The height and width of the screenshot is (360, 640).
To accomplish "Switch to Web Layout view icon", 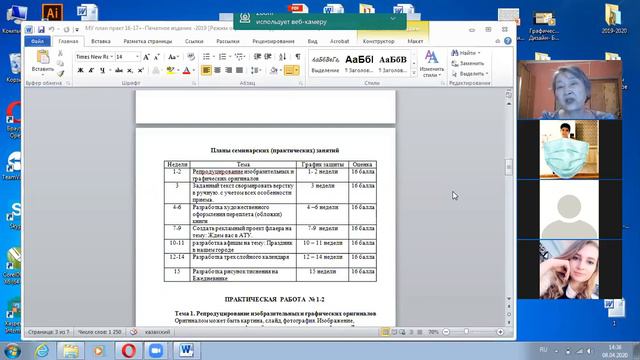I will pyautogui.click(x=402, y=332).
